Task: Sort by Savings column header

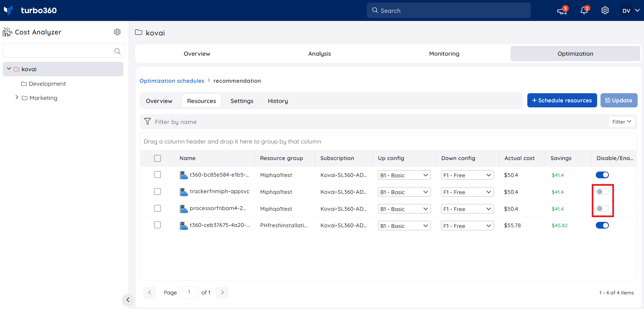Action: 561,158
